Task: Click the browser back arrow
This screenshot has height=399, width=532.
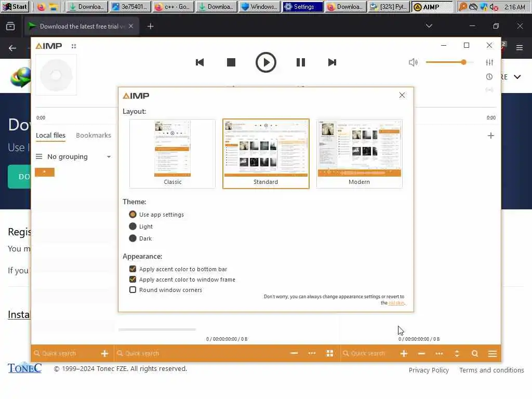Action: click(12, 48)
